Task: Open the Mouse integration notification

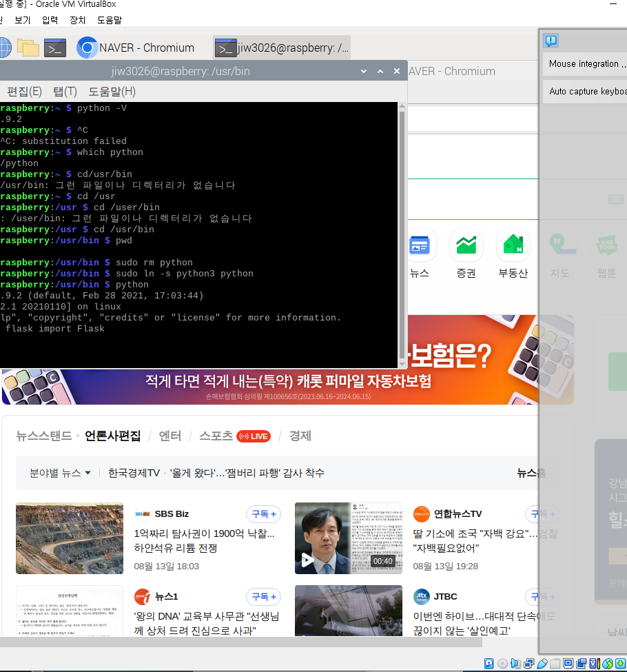Action: click(x=584, y=64)
